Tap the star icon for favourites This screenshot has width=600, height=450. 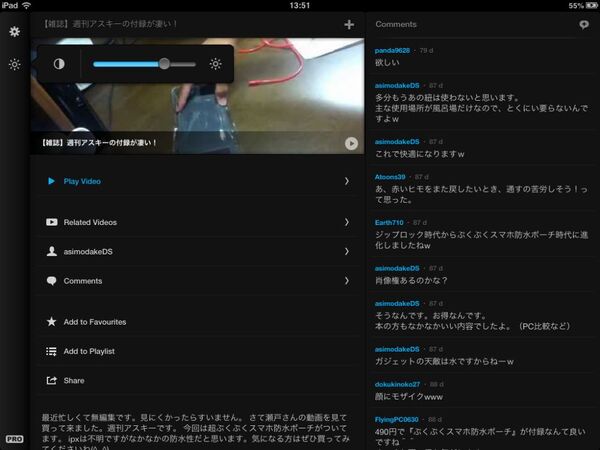[51, 321]
